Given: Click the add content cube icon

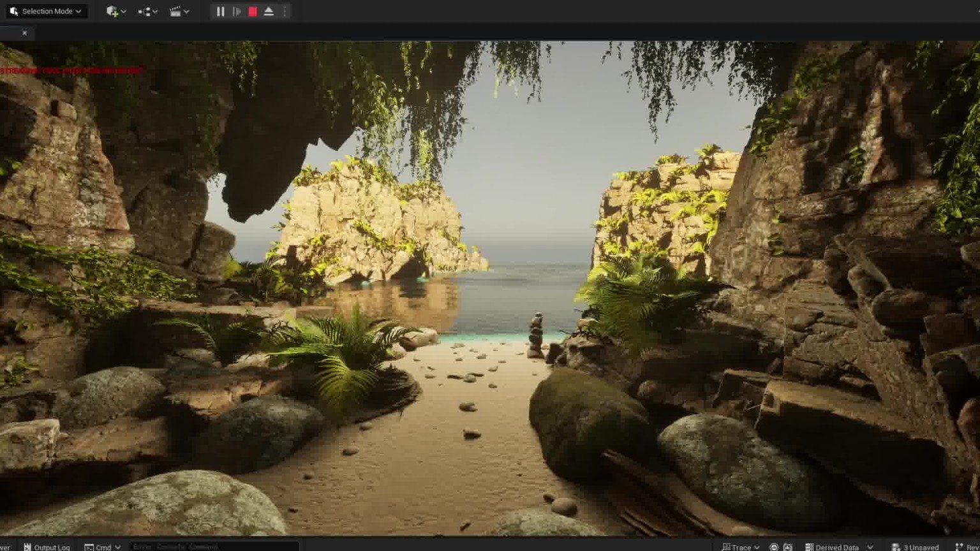Looking at the screenshot, I should coord(112,11).
